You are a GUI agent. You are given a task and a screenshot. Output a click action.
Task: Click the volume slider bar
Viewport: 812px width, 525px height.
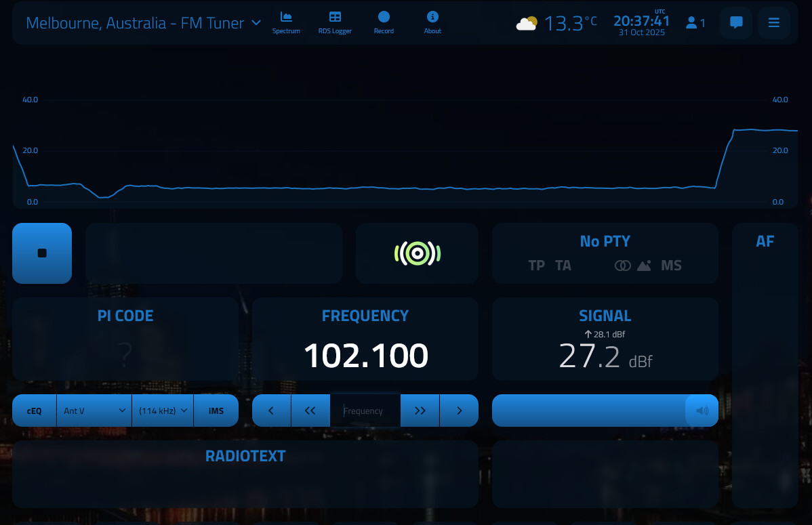click(588, 411)
